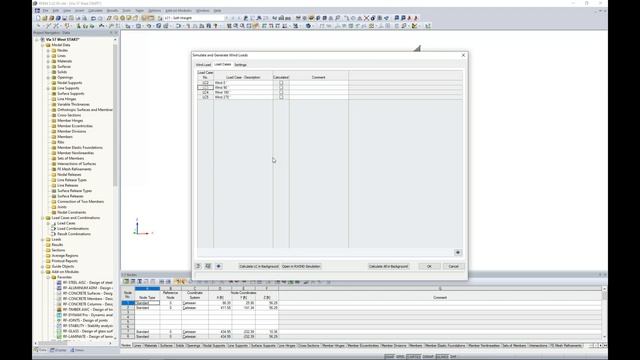640x360 pixels.
Task: Open the Nodal Supports table tab
Action: tap(214, 346)
